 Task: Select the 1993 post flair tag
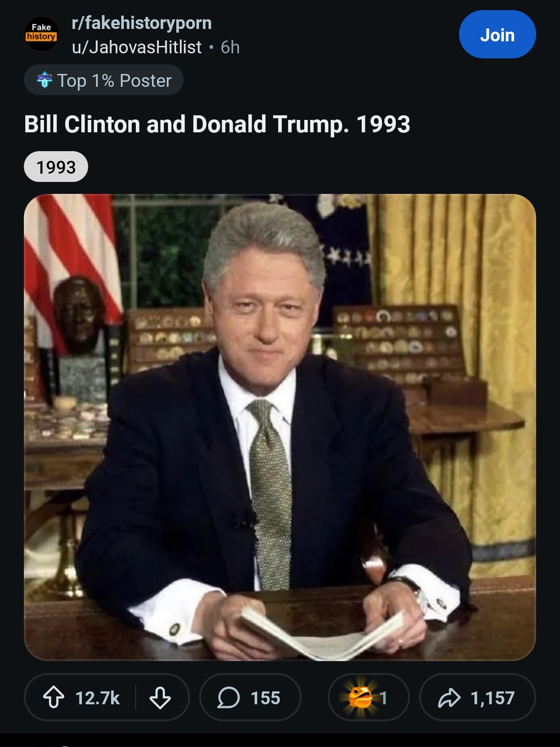[x=56, y=167]
